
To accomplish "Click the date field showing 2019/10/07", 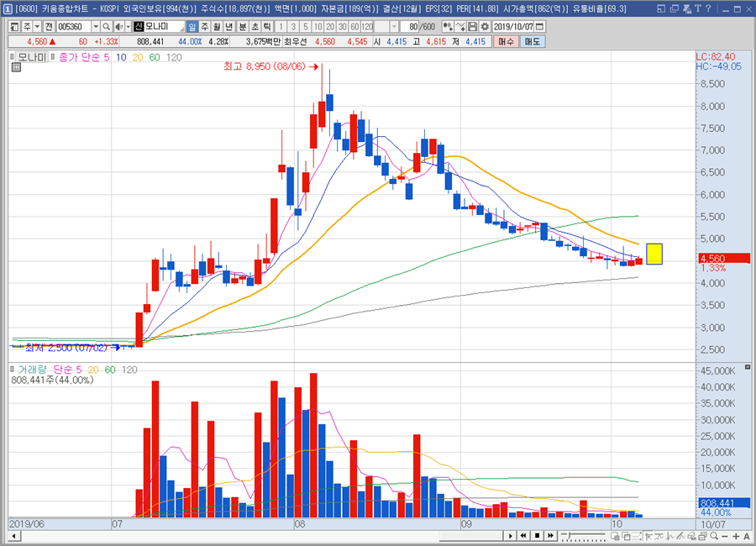I will pyautogui.click(x=514, y=27).
